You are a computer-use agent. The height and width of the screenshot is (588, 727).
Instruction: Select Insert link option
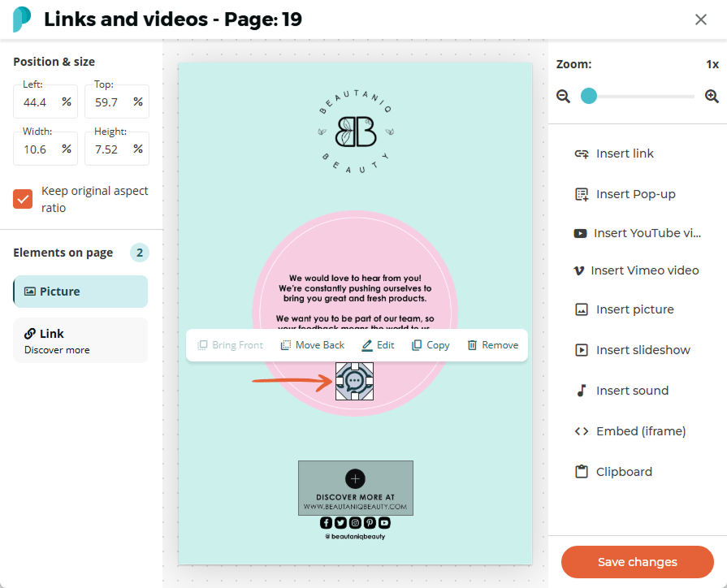click(x=614, y=153)
